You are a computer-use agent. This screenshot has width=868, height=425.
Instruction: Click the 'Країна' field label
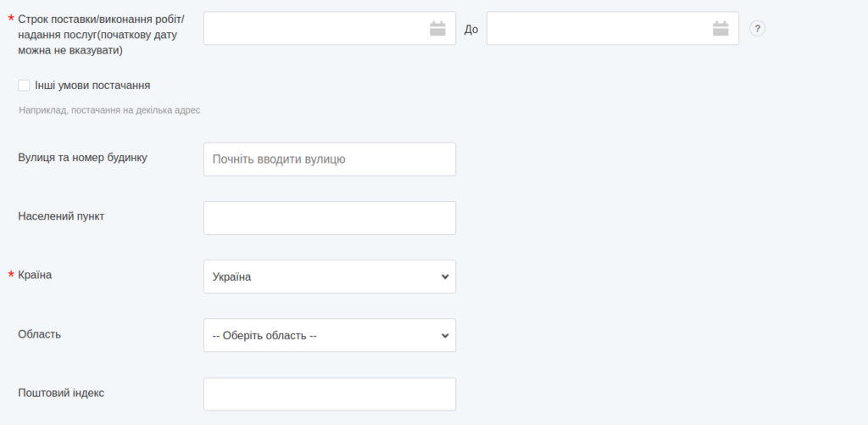(35, 275)
